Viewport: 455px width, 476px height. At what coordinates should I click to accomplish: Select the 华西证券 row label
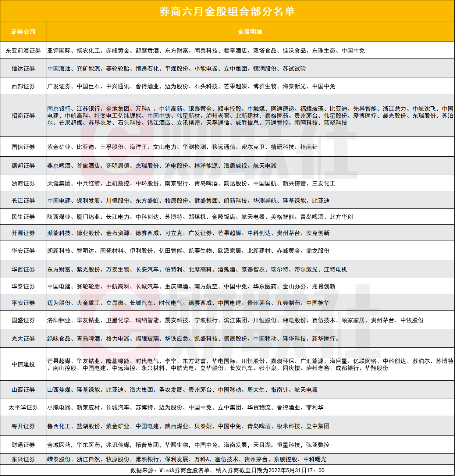point(23,270)
